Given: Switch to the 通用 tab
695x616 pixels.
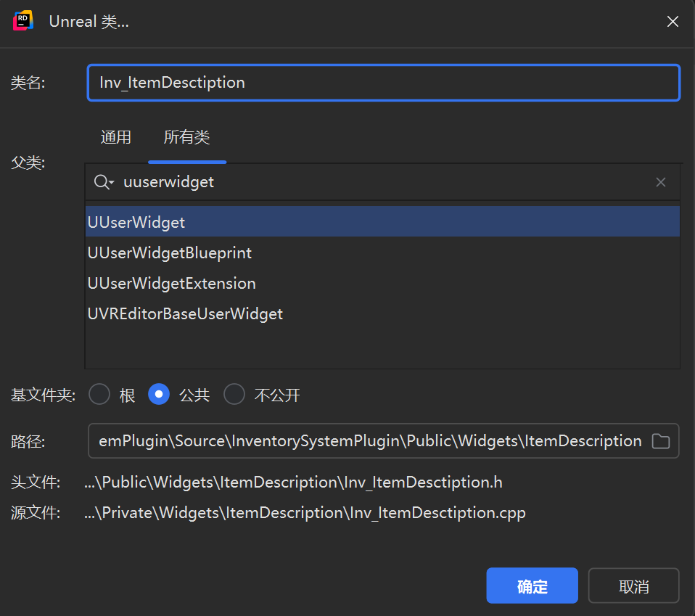Looking at the screenshot, I should tap(115, 137).
